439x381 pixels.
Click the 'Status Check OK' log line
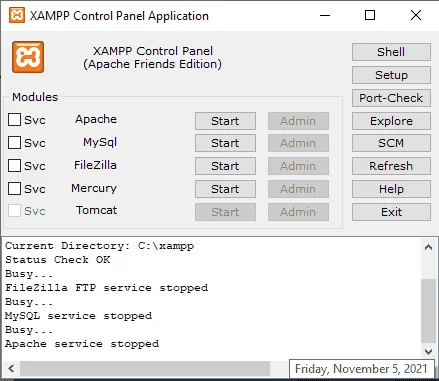click(x=58, y=260)
